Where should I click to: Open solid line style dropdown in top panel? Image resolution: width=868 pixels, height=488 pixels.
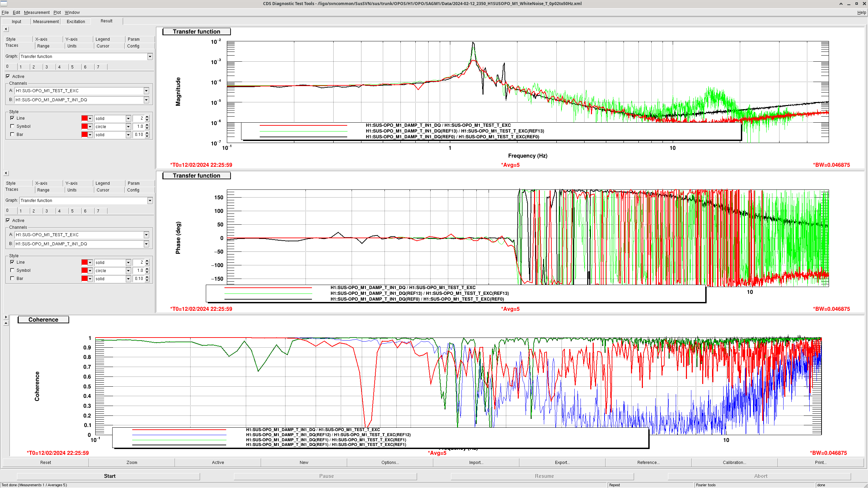[x=128, y=118]
